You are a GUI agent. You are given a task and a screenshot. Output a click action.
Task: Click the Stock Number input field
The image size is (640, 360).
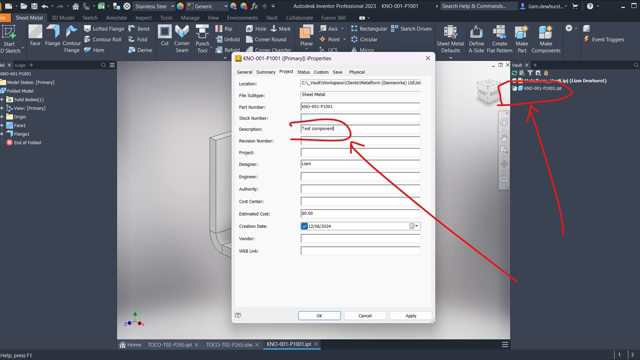coord(360,118)
